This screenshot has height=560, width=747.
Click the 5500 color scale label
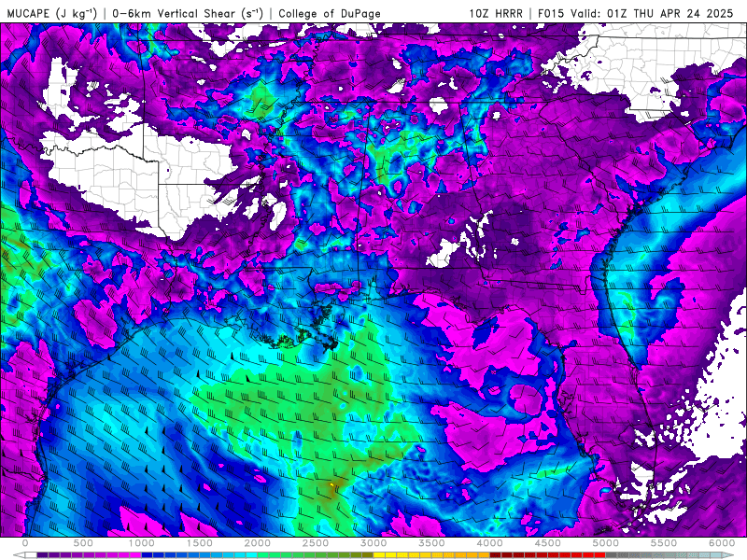(x=664, y=543)
